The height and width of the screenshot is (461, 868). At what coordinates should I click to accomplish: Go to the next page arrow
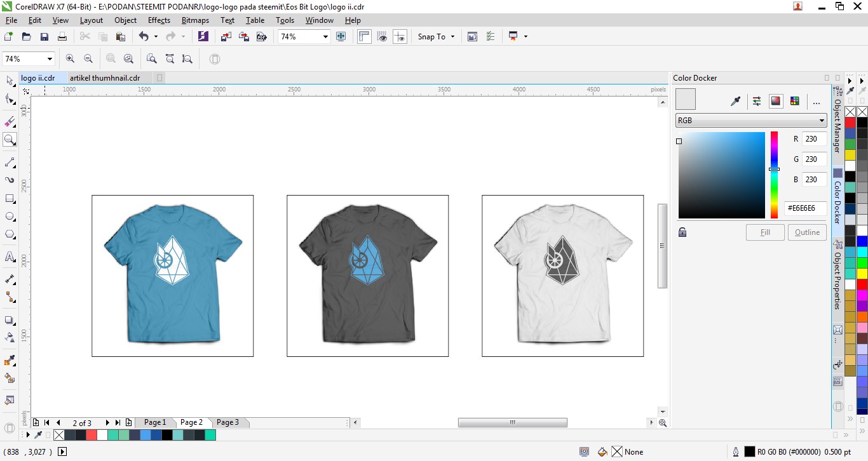[x=107, y=422]
